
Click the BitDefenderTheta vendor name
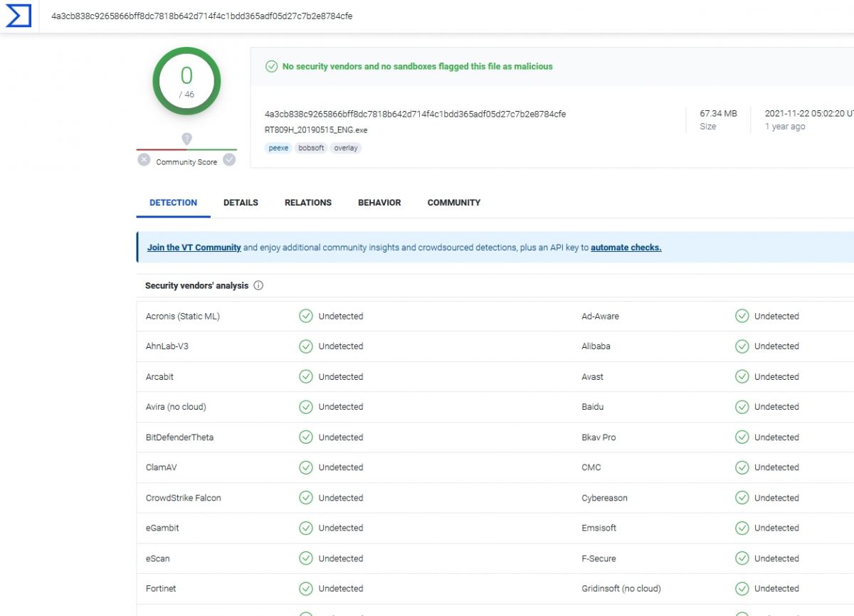pos(179,437)
